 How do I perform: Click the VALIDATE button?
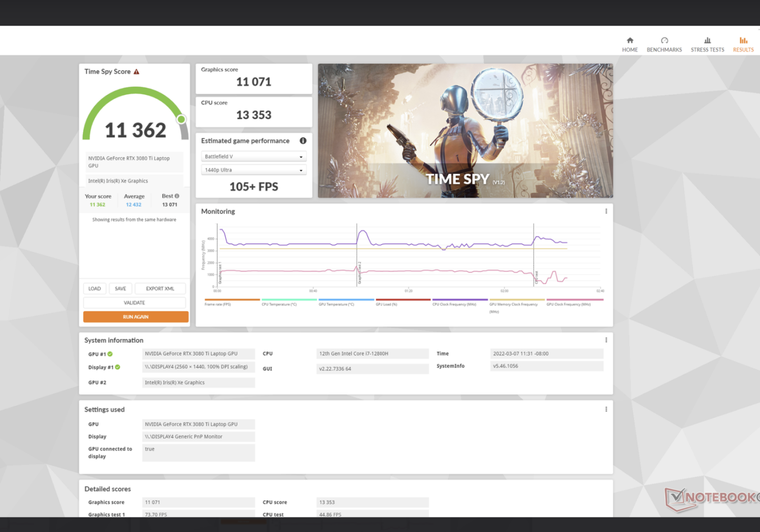134,302
